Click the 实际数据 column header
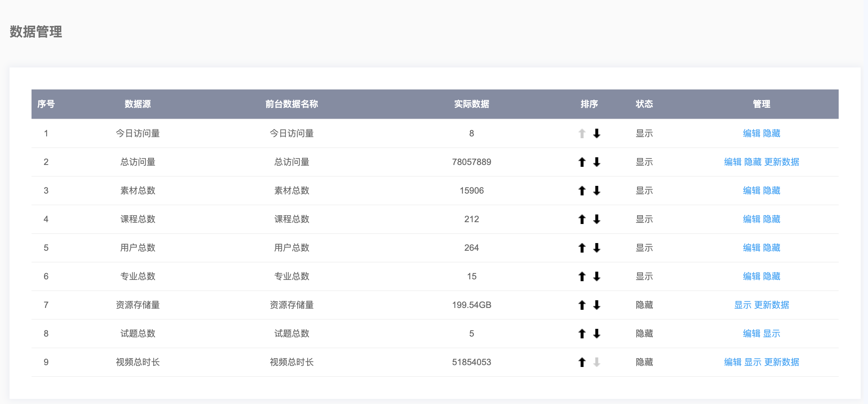The image size is (868, 404). pos(472,104)
